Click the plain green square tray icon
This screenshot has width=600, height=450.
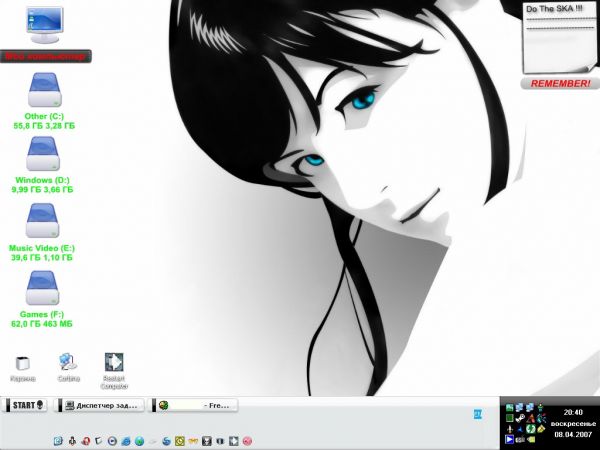510,418
